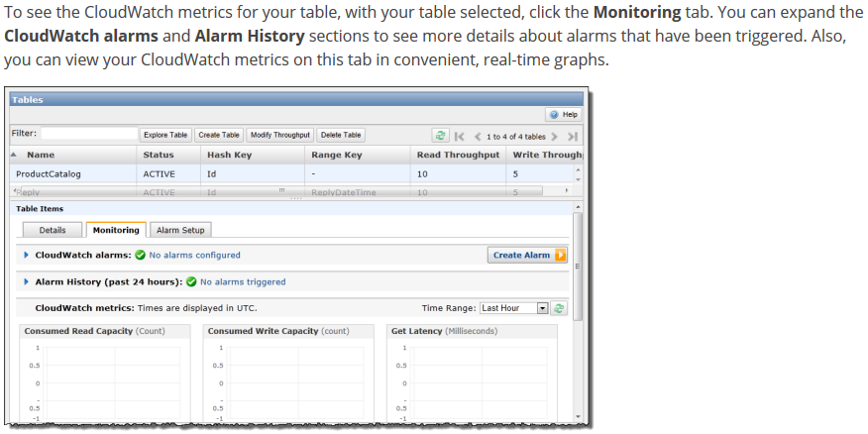Sort by Hash Key column header
The height and width of the screenshot is (434, 868).
point(253,155)
